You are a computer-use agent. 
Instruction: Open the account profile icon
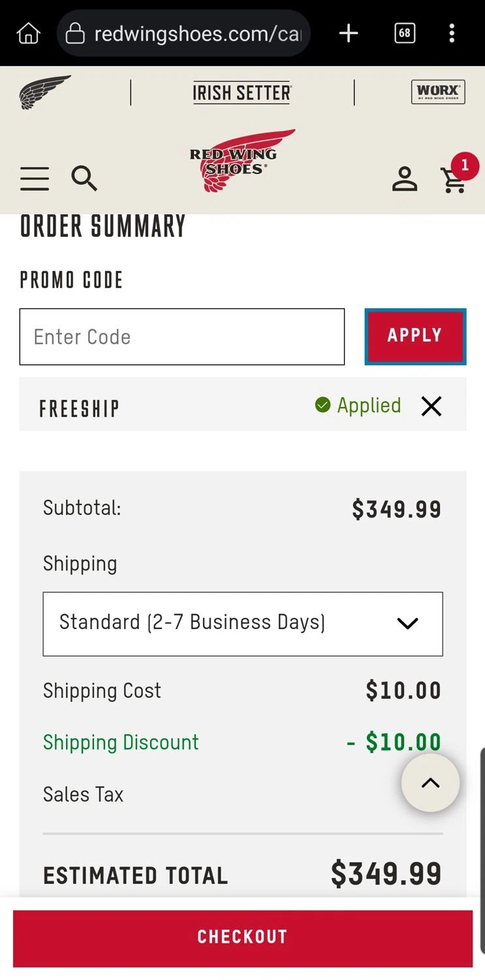[x=405, y=178]
